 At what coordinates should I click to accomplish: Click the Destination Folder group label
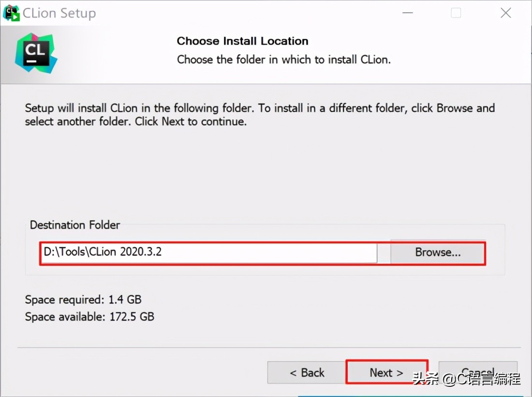click(x=74, y=225)
